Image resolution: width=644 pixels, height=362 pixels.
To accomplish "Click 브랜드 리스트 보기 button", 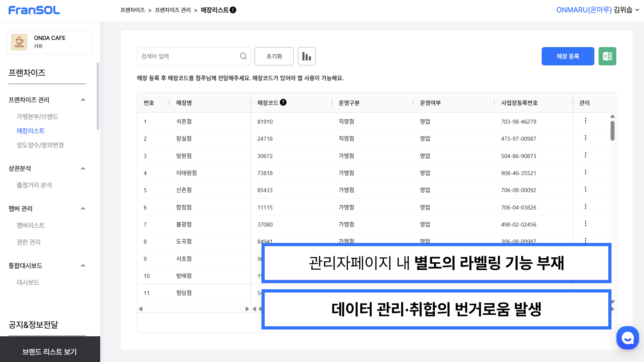I will [50, 351].
